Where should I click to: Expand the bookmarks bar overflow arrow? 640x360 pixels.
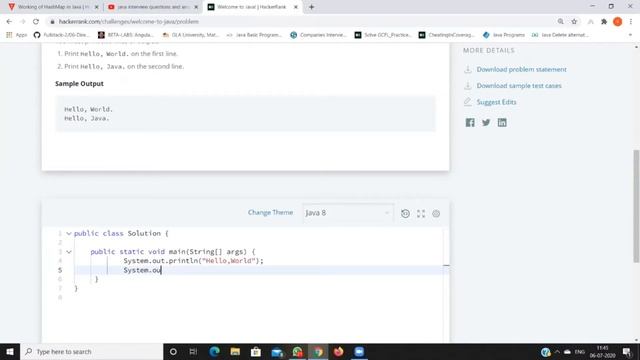[630, 35]
